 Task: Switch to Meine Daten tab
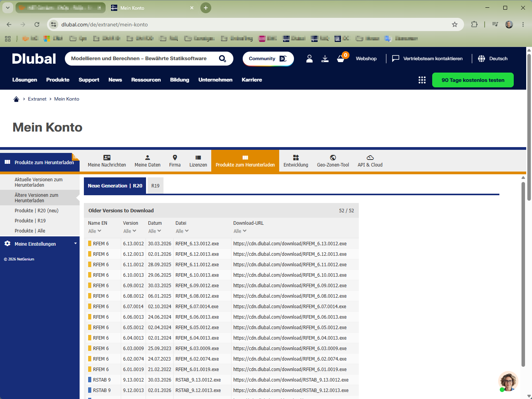(148, 161)
